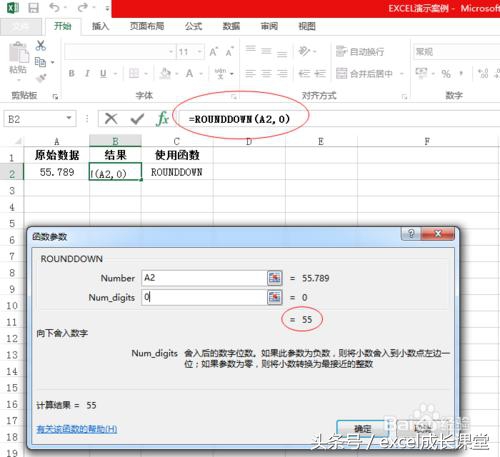Viewport: 500px width, 457px height.
Task: Click Increase Indent icon
Action: [320, 73]
